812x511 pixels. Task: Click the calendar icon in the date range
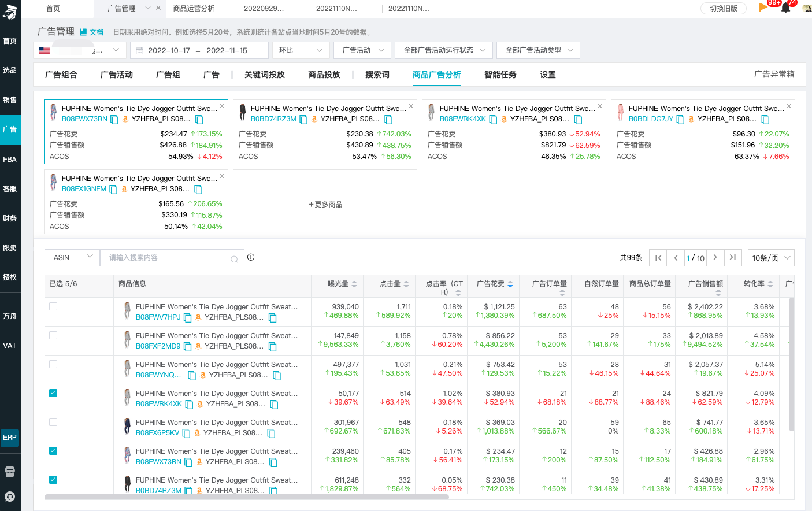139,51
